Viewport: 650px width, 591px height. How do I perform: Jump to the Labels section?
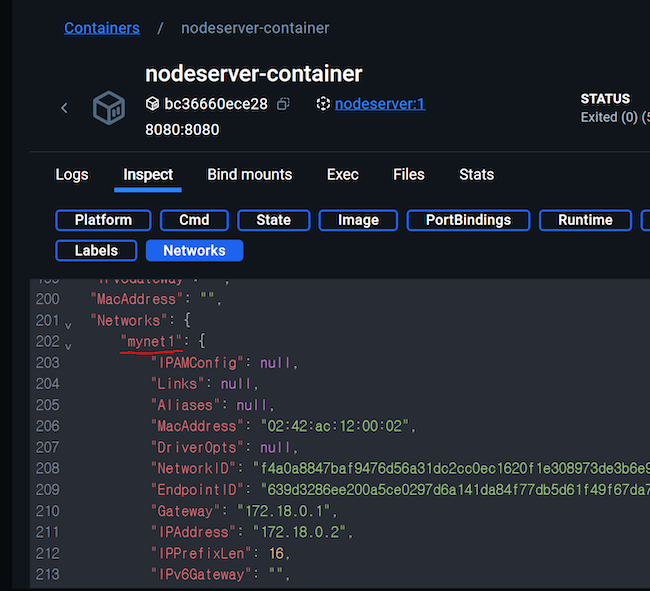tap(96, 251)
